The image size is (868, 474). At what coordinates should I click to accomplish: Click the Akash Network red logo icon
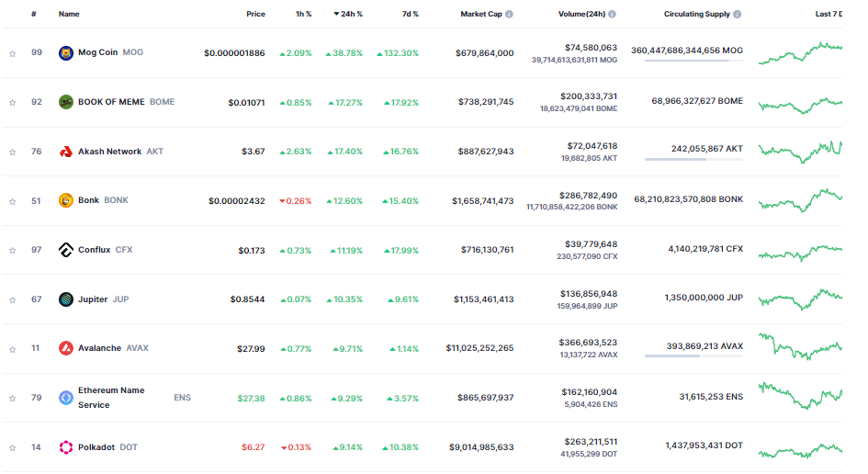[x=66, y=152]
